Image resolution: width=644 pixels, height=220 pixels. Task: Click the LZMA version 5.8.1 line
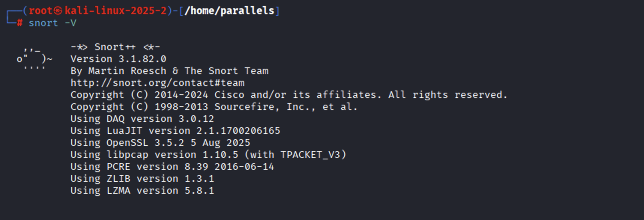click(x=142, y=190)
